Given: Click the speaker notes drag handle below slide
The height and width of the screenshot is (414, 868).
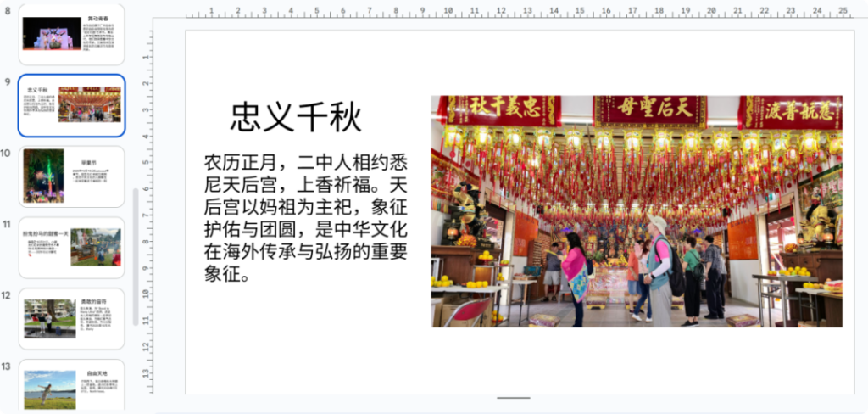Looking at the screenshot, I should [x=514, y=397].
